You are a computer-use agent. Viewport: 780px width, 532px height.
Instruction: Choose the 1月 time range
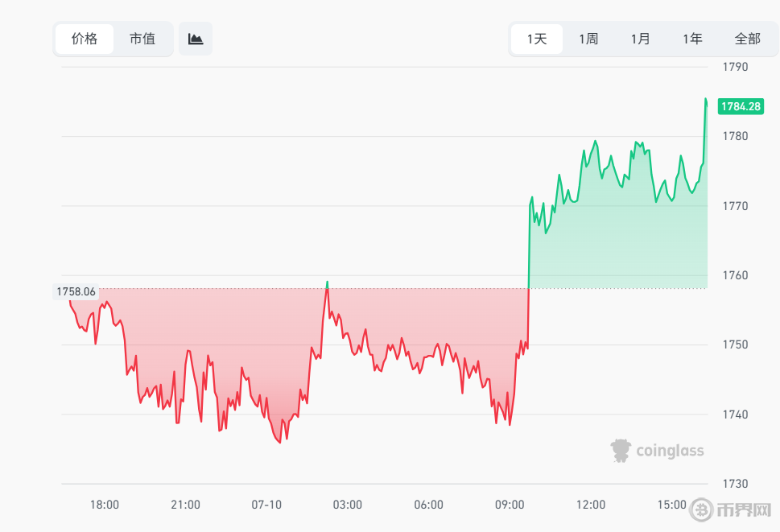click(640, 39)
